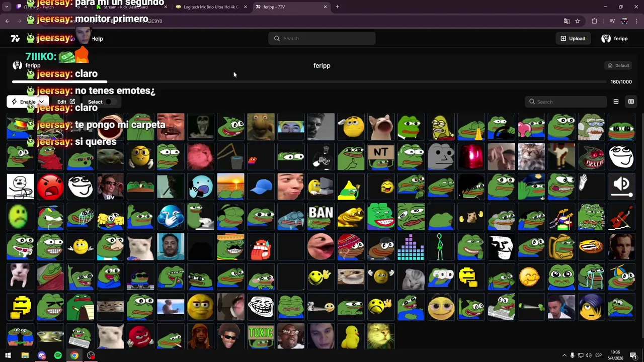This screenshot has width=644, height=362.
Task: Switch to the Stream - Kick Dashboard tab
Action: [131, 7]
